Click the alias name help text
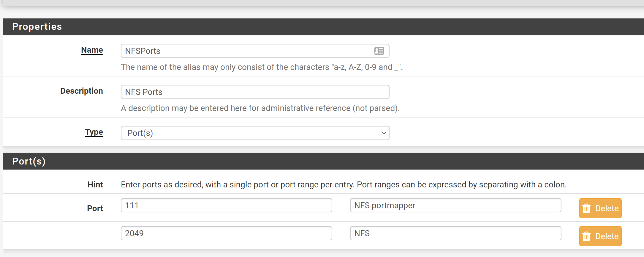644x257 pixels. 262,67
